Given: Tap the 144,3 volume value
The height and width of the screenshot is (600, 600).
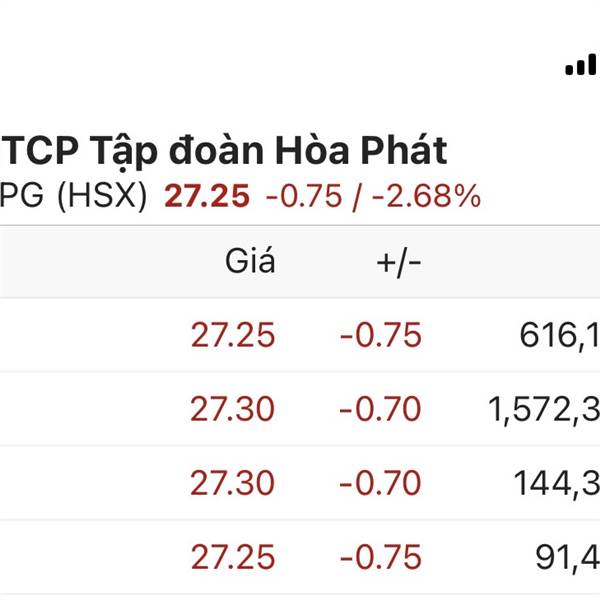Looking at the screenshot, I should pyautogui.click(x=556, y=484).
